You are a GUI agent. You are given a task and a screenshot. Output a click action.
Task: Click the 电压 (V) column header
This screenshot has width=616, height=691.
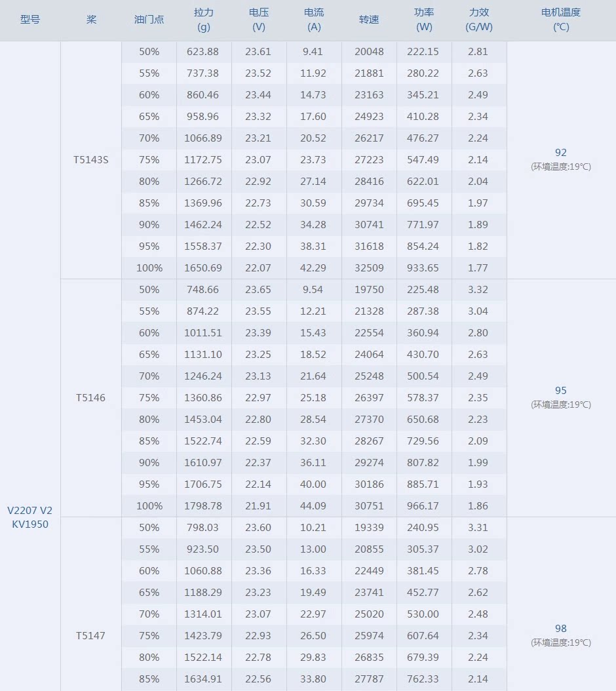coord(259,20)
